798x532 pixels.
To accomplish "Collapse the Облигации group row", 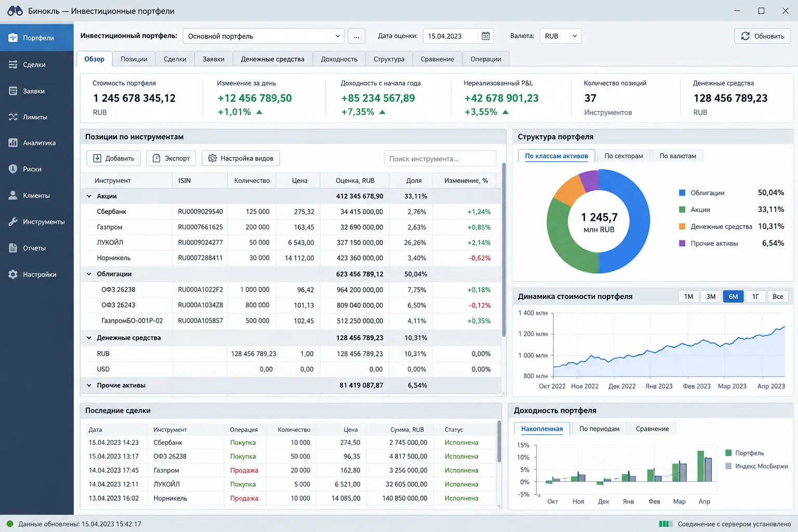I will (89, 274).
